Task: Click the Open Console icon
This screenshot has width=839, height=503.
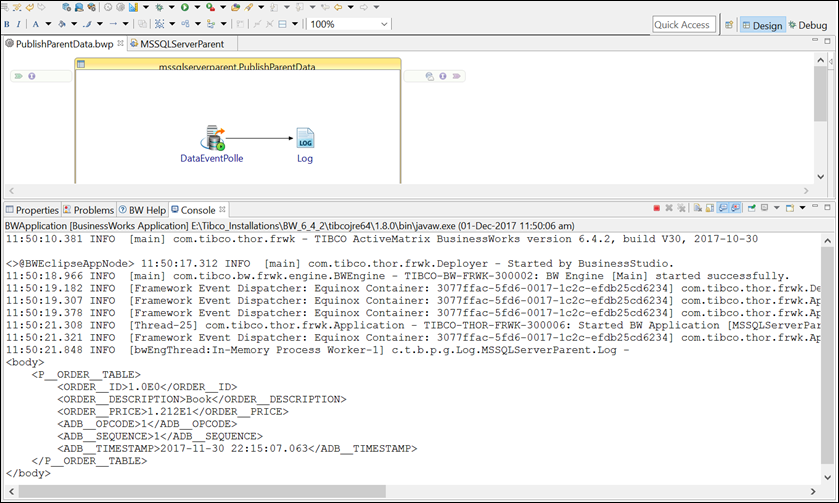Action: point(790,208)
